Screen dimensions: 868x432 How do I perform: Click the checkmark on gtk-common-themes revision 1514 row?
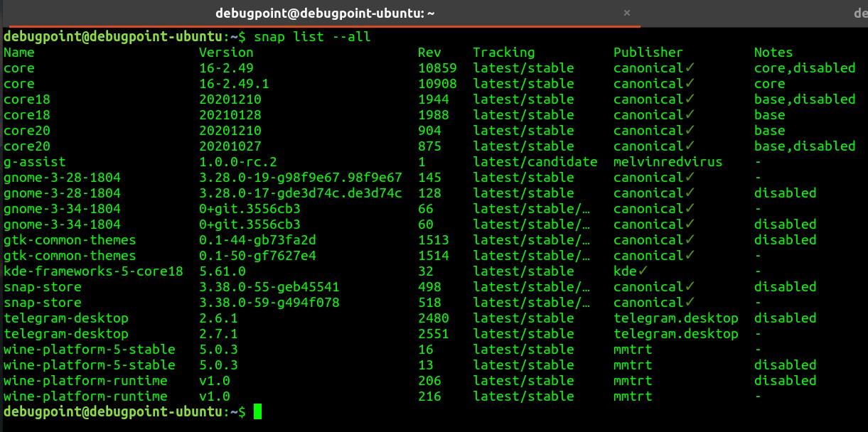[689, 255]
